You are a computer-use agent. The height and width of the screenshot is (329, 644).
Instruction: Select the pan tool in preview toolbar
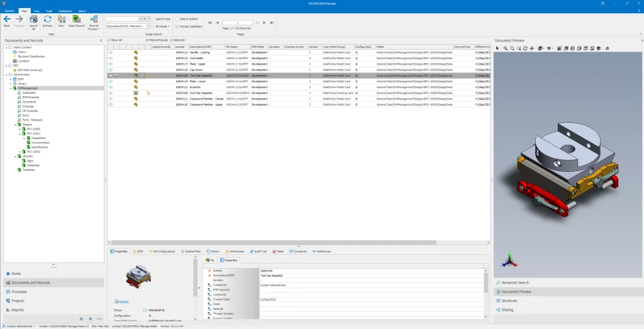[532, 48]
